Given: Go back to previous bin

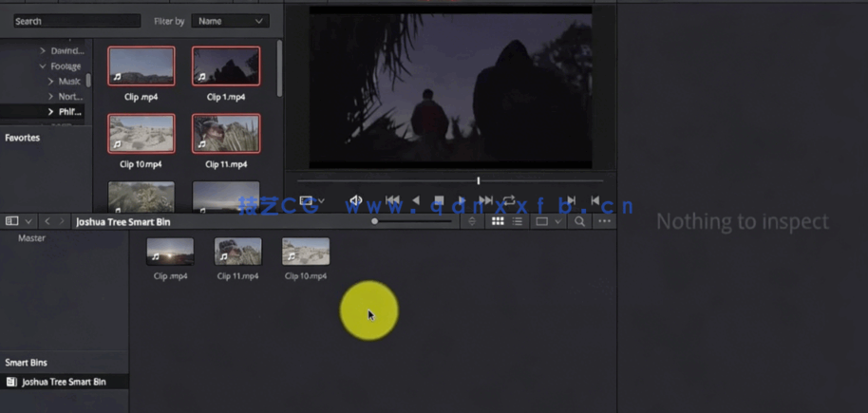Looking at the screenshot, I should (47, 221).
